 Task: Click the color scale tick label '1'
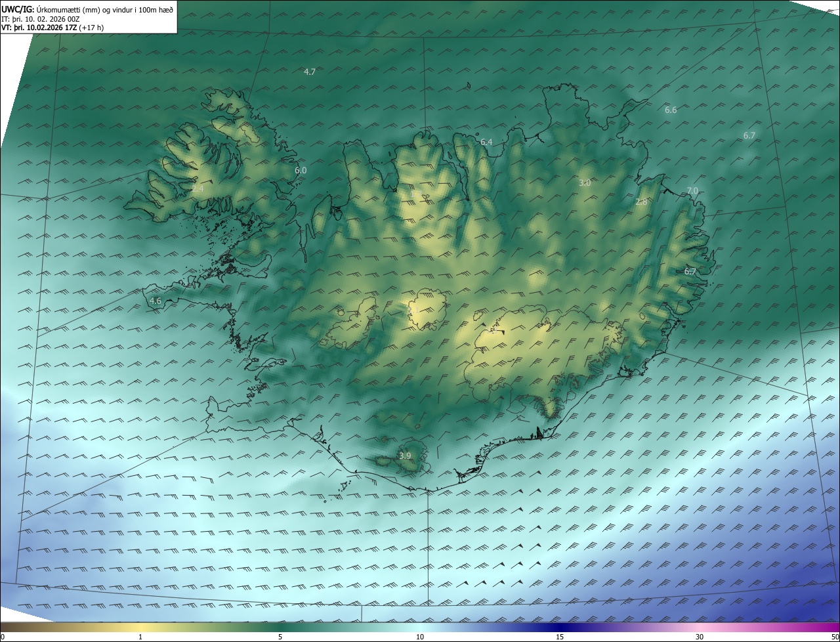(x=140, y=637)
